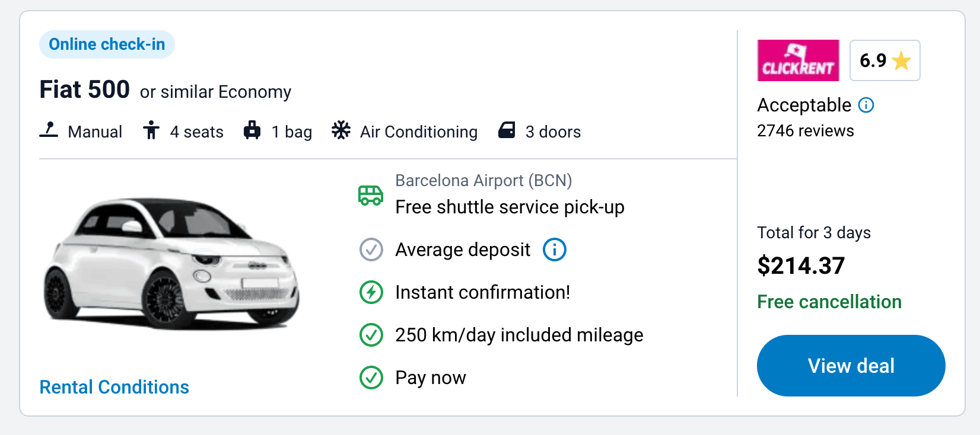The height and width of the screenshot is (435, 980).
Task: Click the 250 km/day mileage checkmark
Action: pos(371,335)
